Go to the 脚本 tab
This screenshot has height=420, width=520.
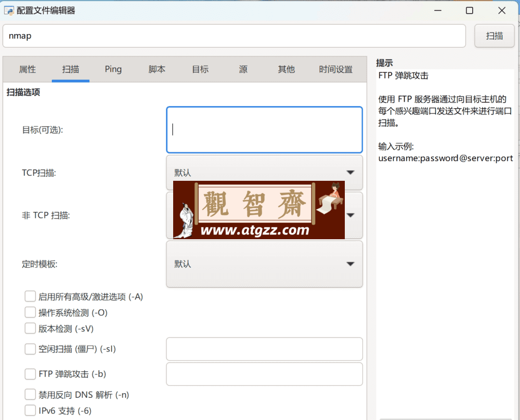157,70
